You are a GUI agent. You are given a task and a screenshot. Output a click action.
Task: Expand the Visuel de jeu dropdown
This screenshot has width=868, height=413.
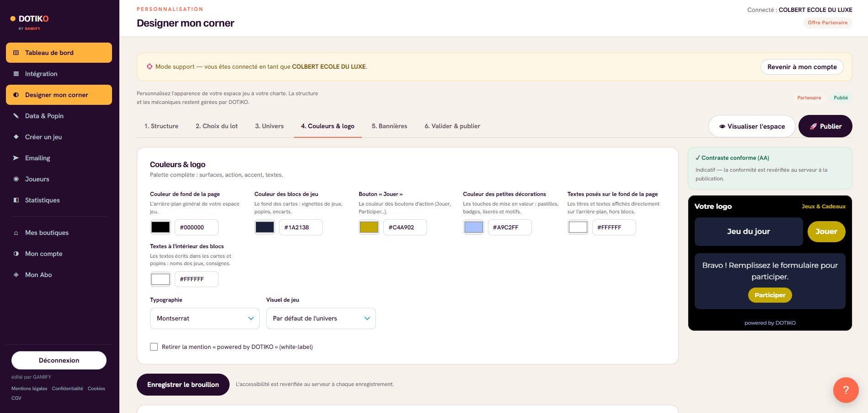(x=321, y=318)
